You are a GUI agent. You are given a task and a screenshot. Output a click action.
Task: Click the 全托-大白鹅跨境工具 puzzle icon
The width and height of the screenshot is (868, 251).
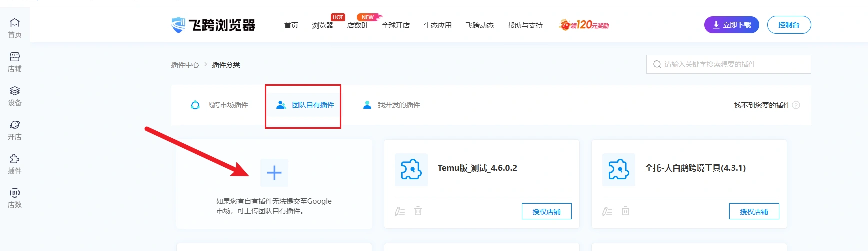tap(619, 170)
